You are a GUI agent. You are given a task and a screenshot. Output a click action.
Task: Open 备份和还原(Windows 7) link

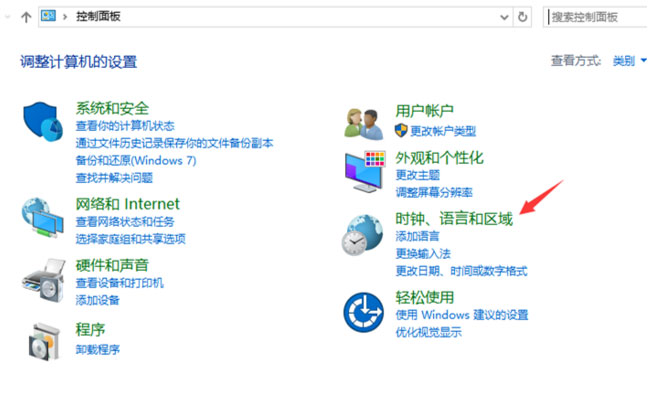136,160
